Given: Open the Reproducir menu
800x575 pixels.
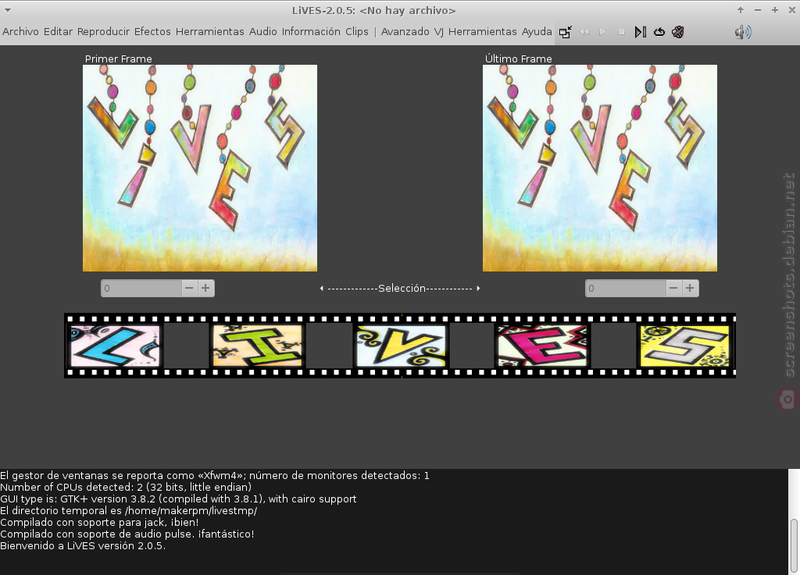Looking at the screenshot, I should [x=104, y=32].
